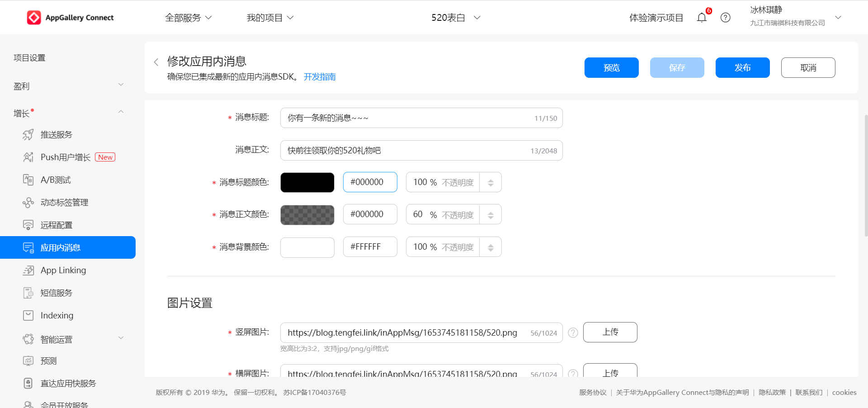The height and width of the screenshot is (408, 868).
Task: Focus the title color hex code field
Action: pos(370,182)
